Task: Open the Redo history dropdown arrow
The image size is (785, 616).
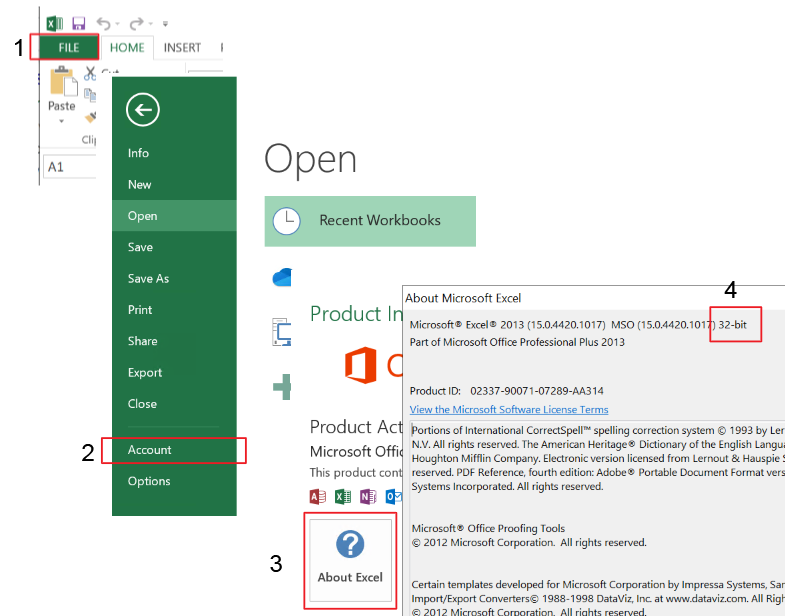Action: pos(151,24)
